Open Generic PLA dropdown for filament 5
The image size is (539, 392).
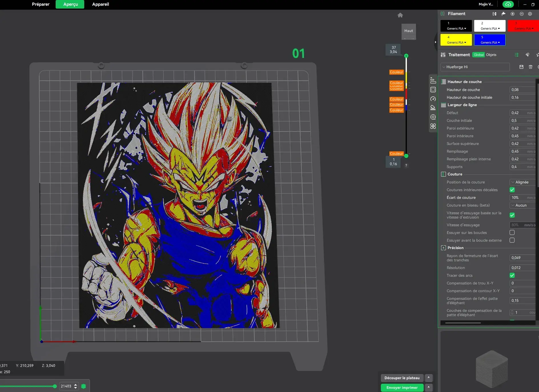[490, 43]
